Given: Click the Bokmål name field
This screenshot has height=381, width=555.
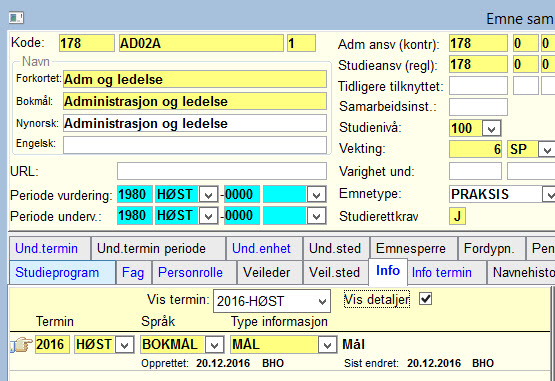Looking at the screenshot, I should coord(195,101).
